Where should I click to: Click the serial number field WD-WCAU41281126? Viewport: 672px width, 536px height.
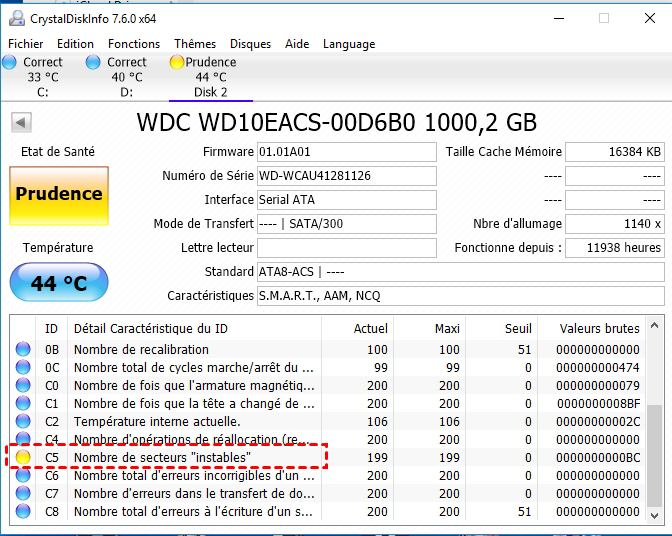coord(347,176)
